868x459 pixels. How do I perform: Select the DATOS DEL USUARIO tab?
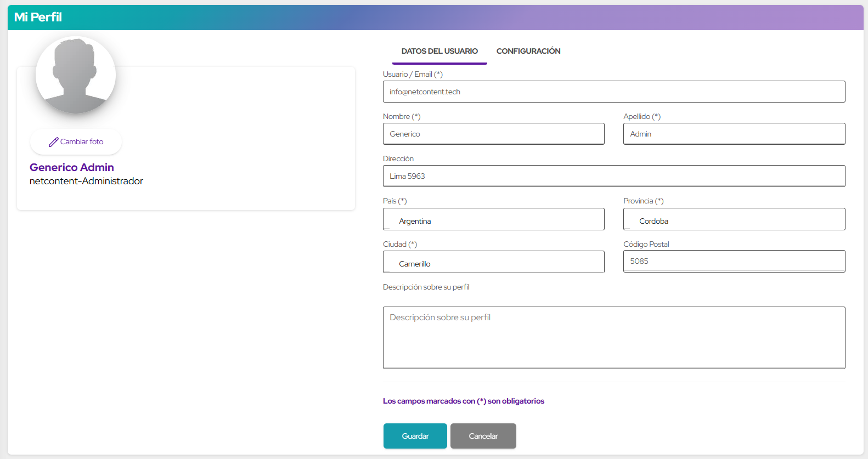point(439,51)
